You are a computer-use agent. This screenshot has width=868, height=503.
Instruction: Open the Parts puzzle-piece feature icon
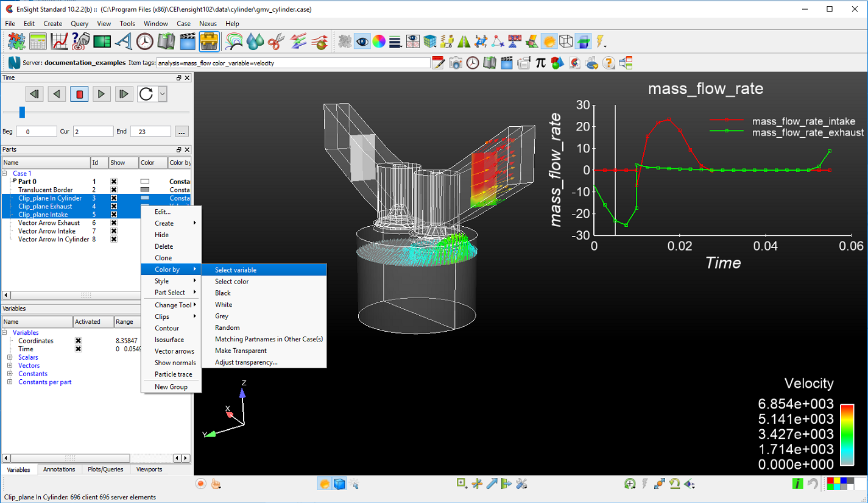click(x=16, y=41)
